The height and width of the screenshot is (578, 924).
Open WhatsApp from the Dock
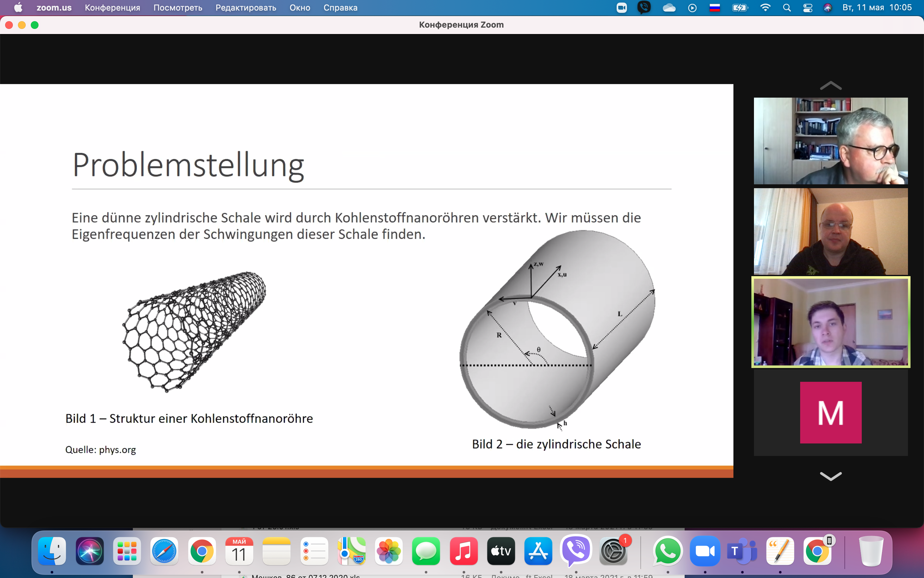click(667, 551)
